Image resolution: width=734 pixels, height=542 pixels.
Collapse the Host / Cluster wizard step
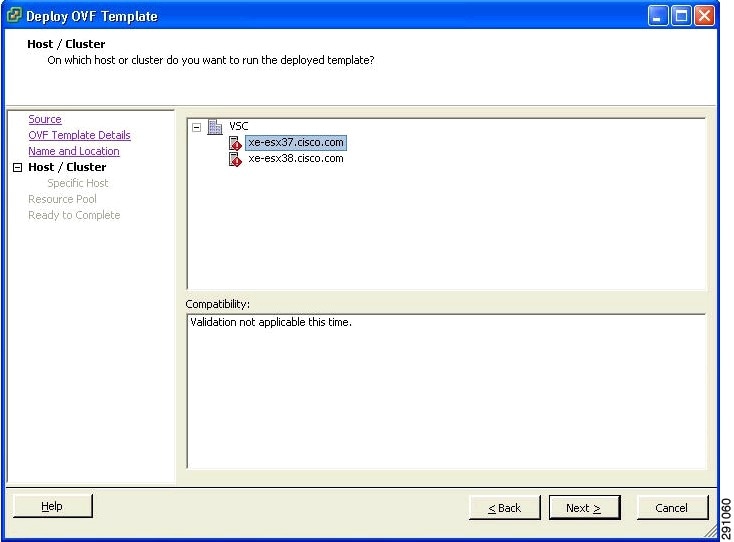pos(17,168)
